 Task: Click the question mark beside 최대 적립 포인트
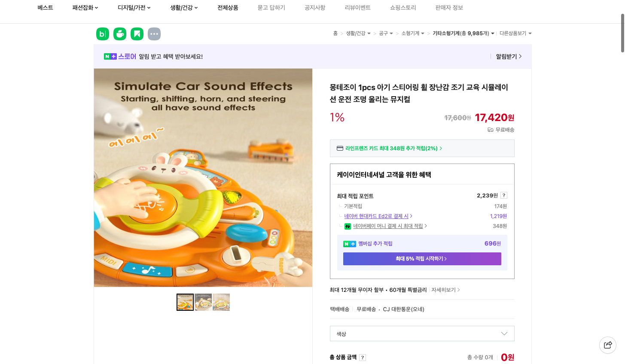(x=503, y=195)
